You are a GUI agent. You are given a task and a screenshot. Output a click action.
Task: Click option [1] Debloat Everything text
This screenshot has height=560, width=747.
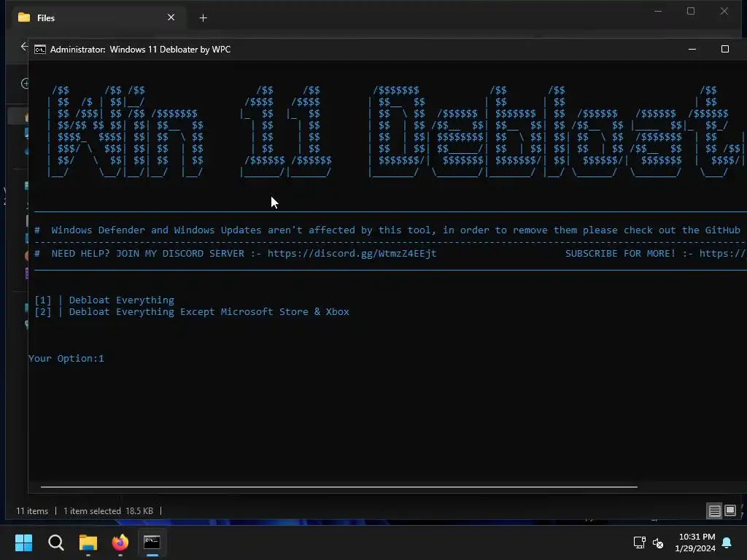pos(104,300)
